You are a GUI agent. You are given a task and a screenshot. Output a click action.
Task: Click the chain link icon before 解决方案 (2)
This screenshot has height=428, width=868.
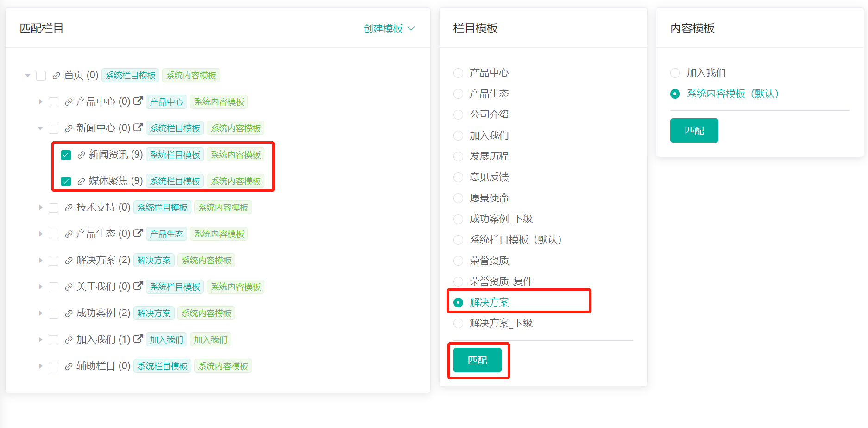69,261
